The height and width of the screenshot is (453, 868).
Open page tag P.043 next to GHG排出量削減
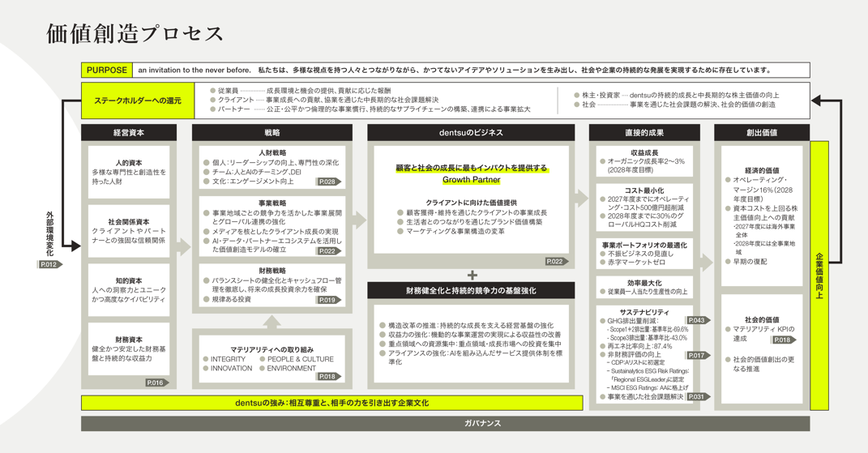(x=698, y=320)
